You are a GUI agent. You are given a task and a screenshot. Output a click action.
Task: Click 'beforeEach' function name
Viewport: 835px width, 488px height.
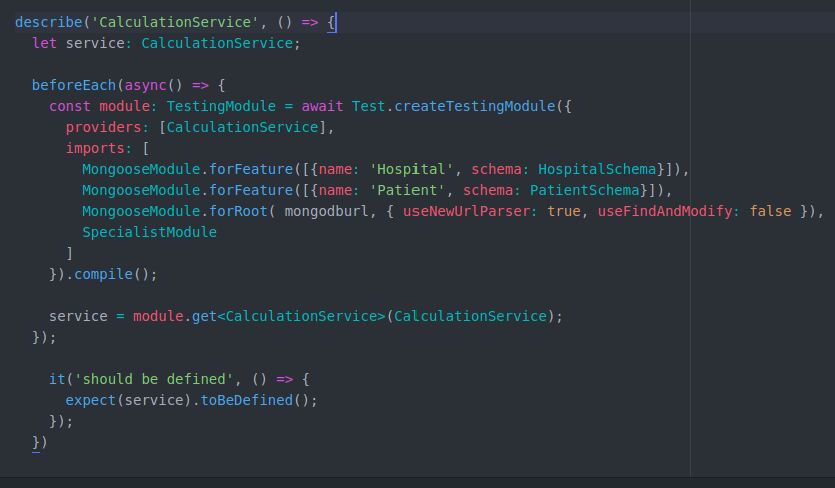(x=74, y=85)
